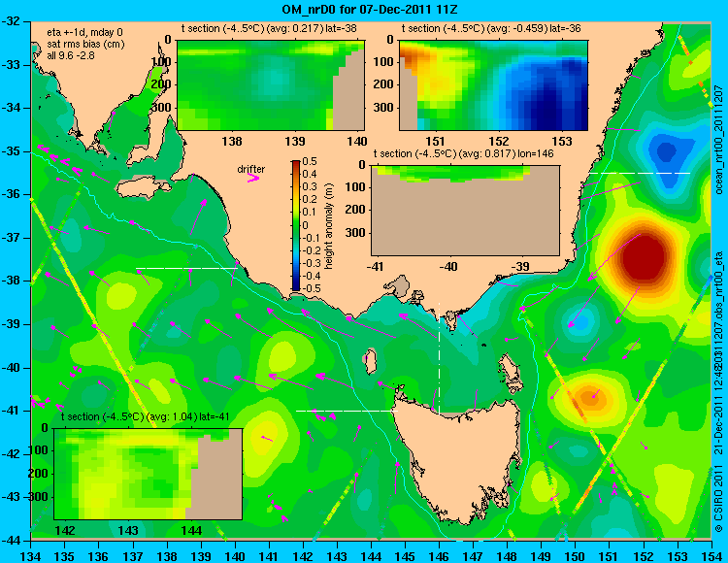The width and height of the screenshot is (728, 563).
Task: Open the lat=-41 temperature section inset plot
Action: (x=149, y=474)
